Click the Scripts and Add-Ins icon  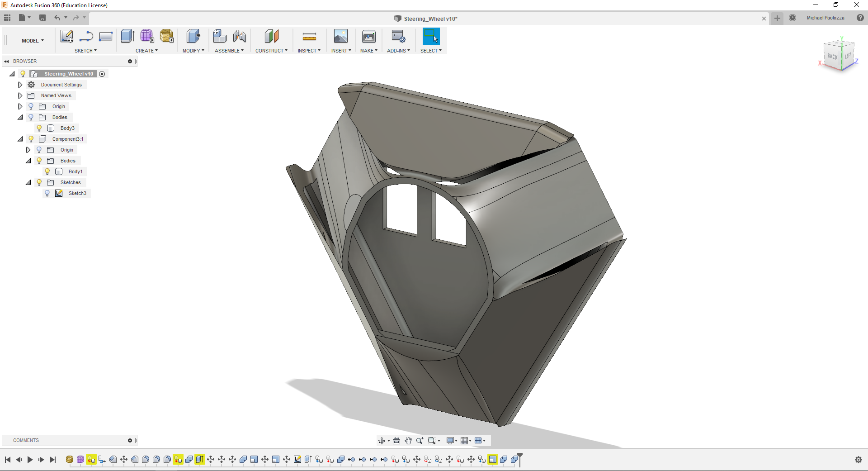coord(398,36)
